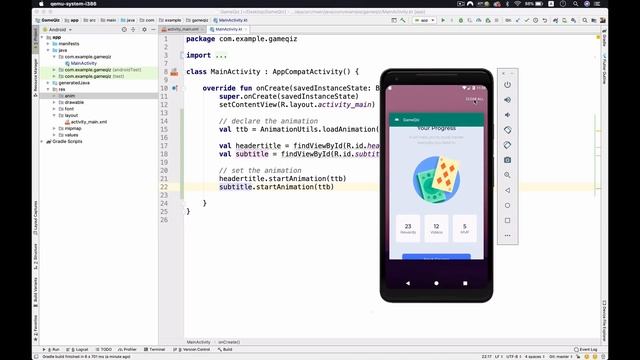The height and width of the screenshot is (360, 640).
Task: Tap the phone's on-screen recents square button
Action: (465, 283)
